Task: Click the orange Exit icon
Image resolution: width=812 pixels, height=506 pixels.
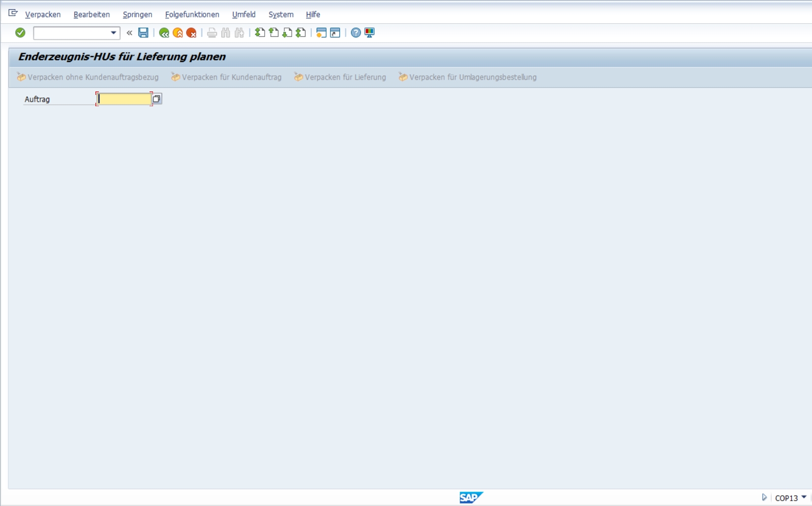Action: (x=178, y=33)
